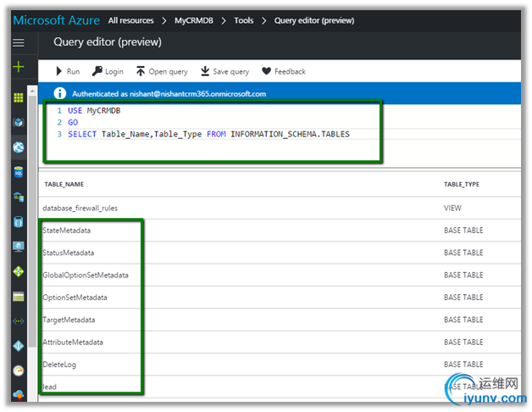Click the Query editor (preview) page title

coord(108,42)
